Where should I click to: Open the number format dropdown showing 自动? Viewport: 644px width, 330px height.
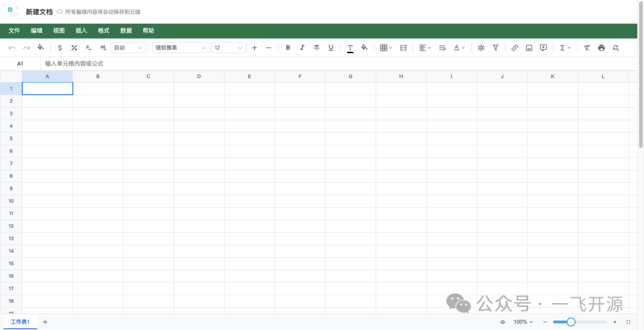click(128, 48)
